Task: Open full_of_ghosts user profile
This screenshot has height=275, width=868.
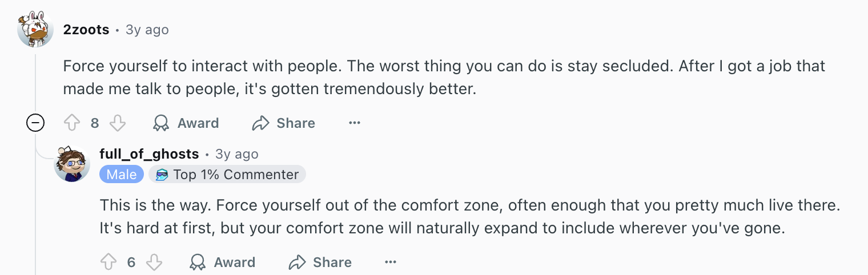Action: click(149, 154)
